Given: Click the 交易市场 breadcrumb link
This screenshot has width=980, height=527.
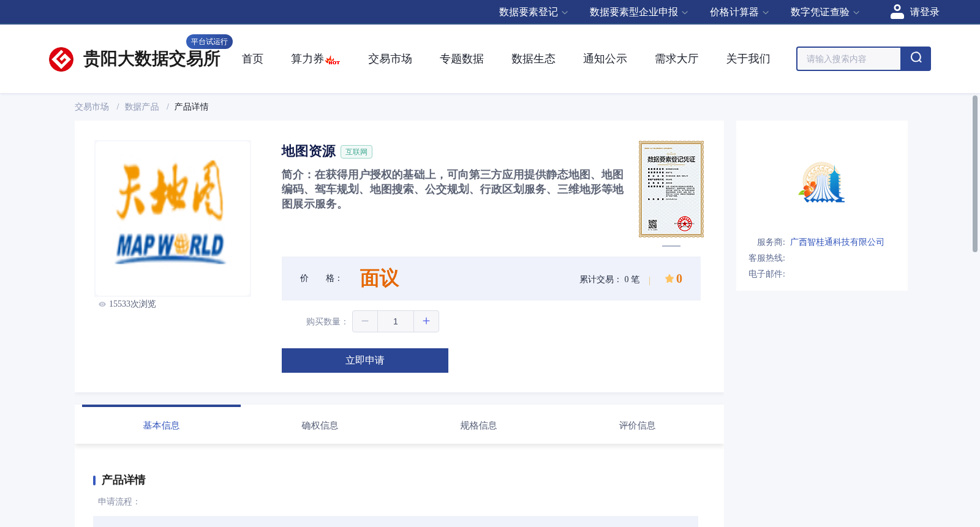Looking at the screenshot, I should 92,107.
